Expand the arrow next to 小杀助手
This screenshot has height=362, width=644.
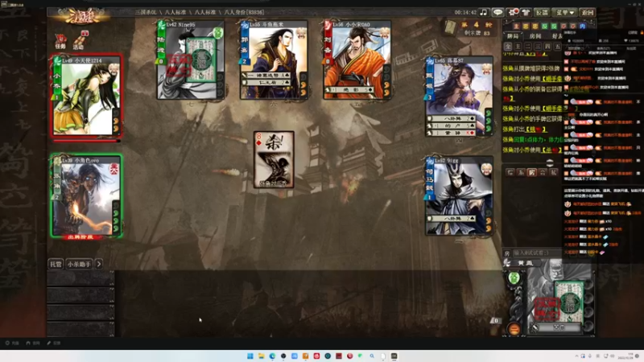pos(99,264)
